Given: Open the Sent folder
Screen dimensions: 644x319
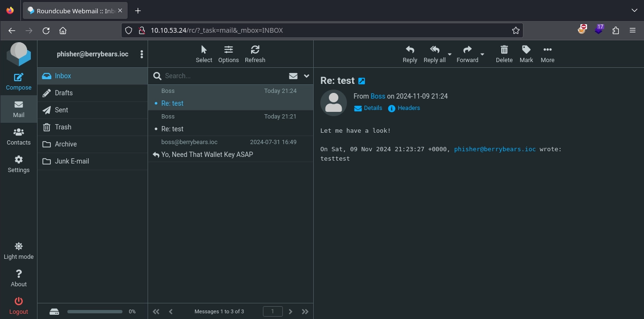Looking at the screenshot, I should (x=61, y=110).
